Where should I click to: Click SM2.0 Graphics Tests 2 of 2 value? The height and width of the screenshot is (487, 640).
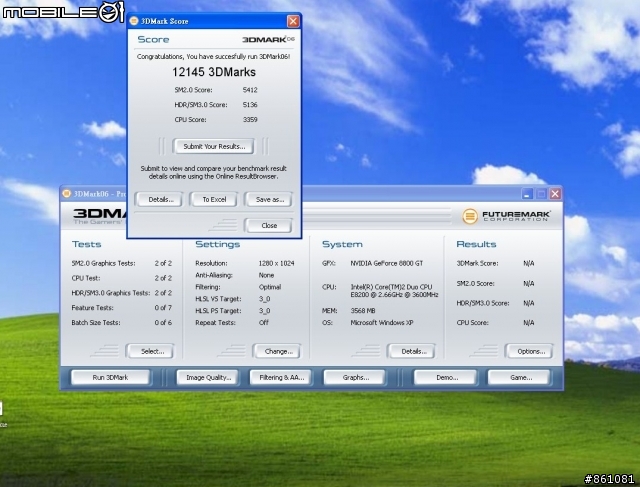(163, 263)
